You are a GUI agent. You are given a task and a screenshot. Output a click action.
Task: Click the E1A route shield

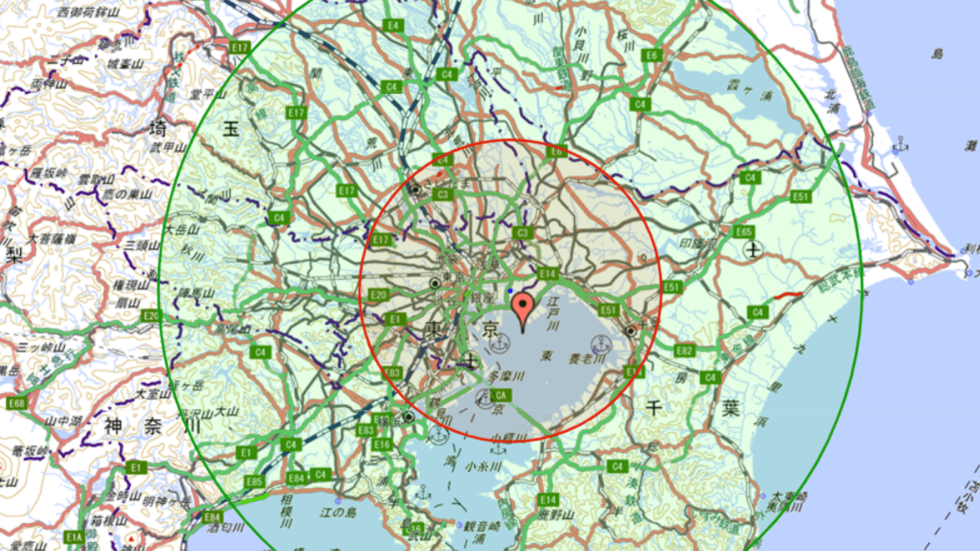point(74,537)
